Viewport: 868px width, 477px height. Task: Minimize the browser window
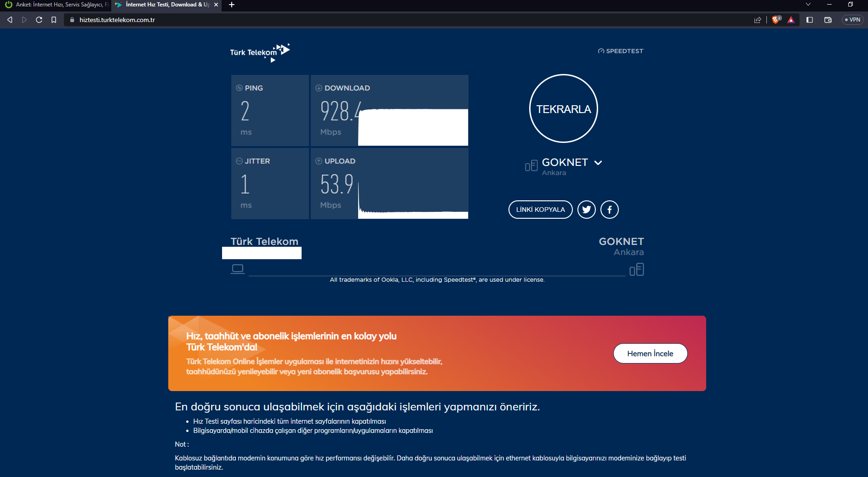coord(829,5)
